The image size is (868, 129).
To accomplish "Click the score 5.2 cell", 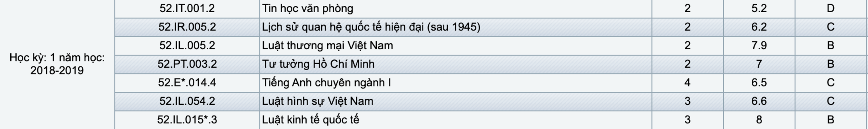I will click(759, 8).
